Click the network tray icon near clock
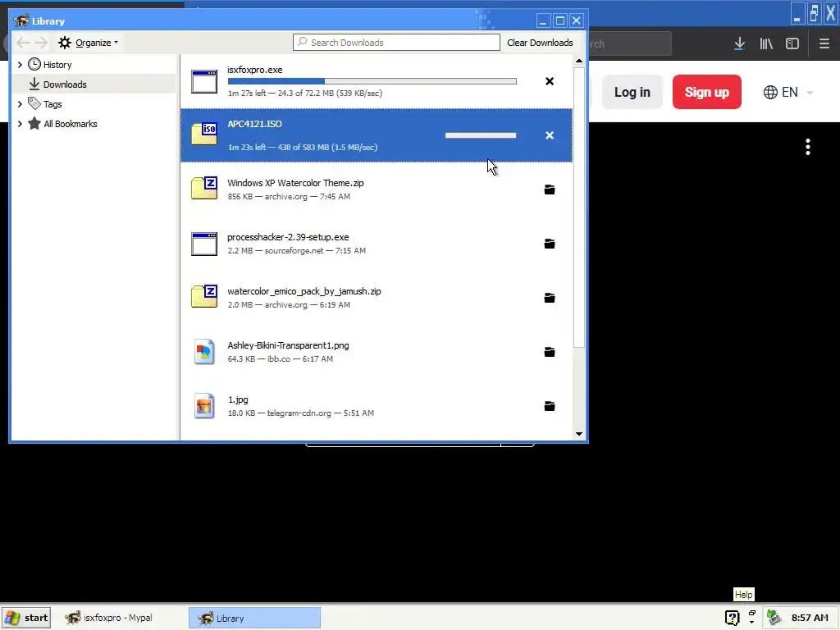The image size is (840, 630). [774, 618]
